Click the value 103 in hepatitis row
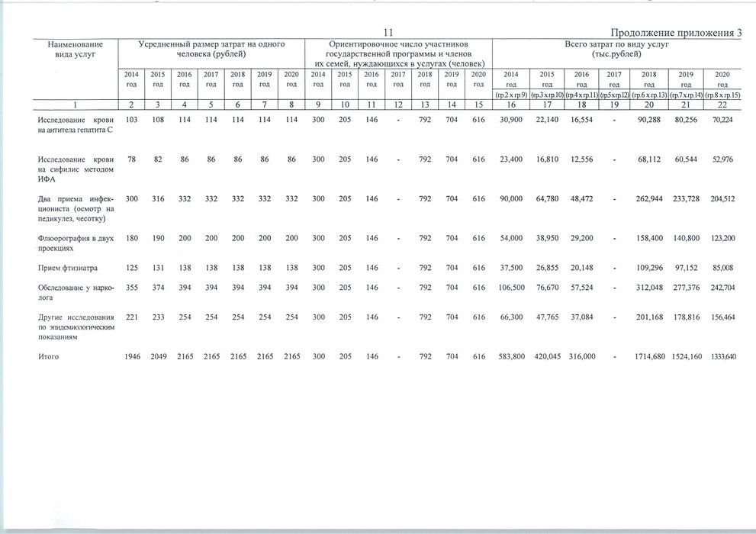 (x=131, y=120)
